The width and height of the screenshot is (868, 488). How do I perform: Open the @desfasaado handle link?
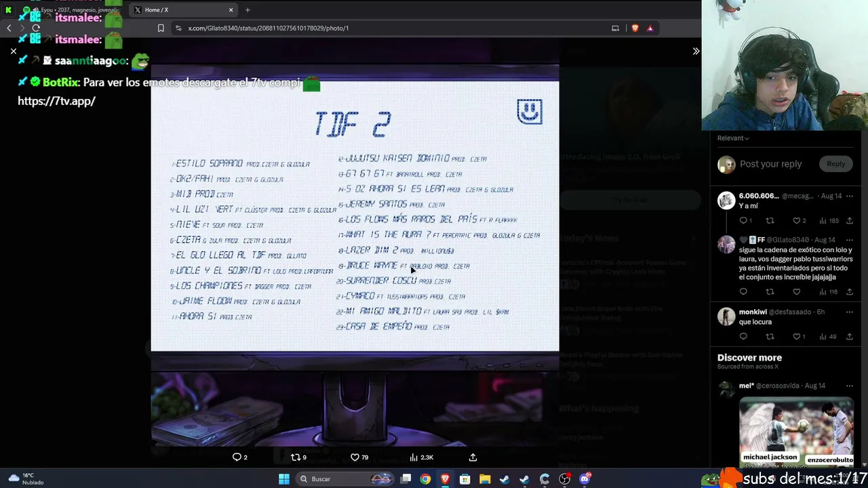(790, 312)
